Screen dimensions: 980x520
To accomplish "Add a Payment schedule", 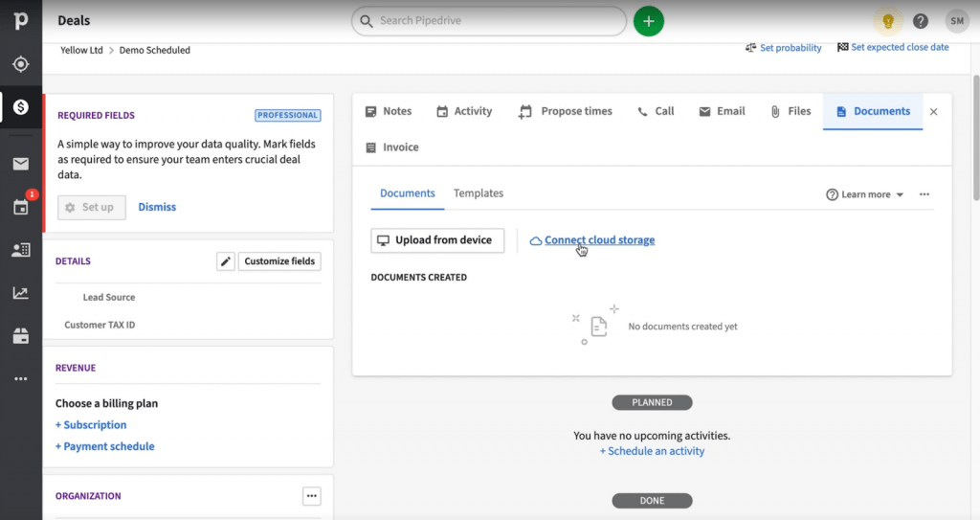I will click(x=105, y=446).
